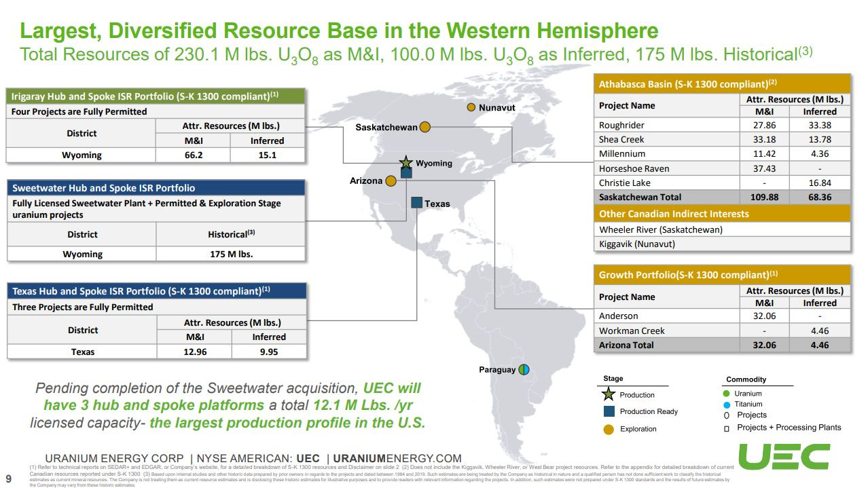
Task: Click the Growth Portfolio table header
Action: [722, 275]
